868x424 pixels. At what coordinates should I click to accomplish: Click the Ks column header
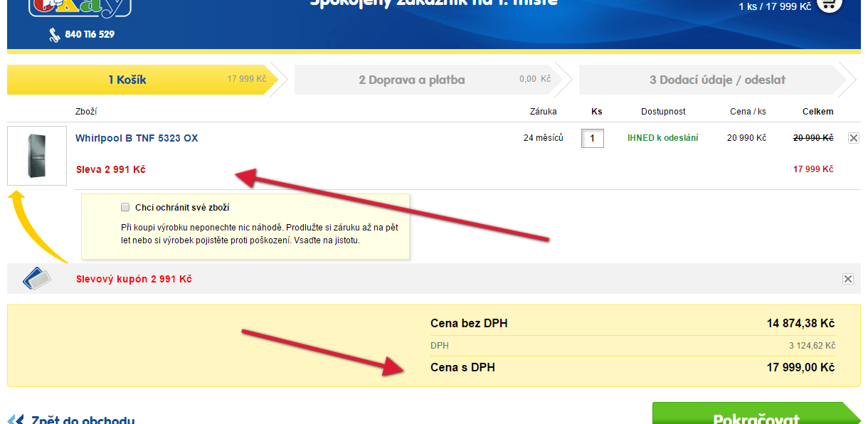(597, 112)
